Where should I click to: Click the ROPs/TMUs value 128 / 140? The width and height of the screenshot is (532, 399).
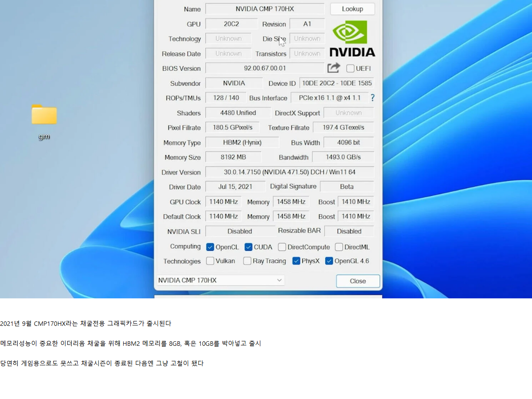click(x=226, y=98)
